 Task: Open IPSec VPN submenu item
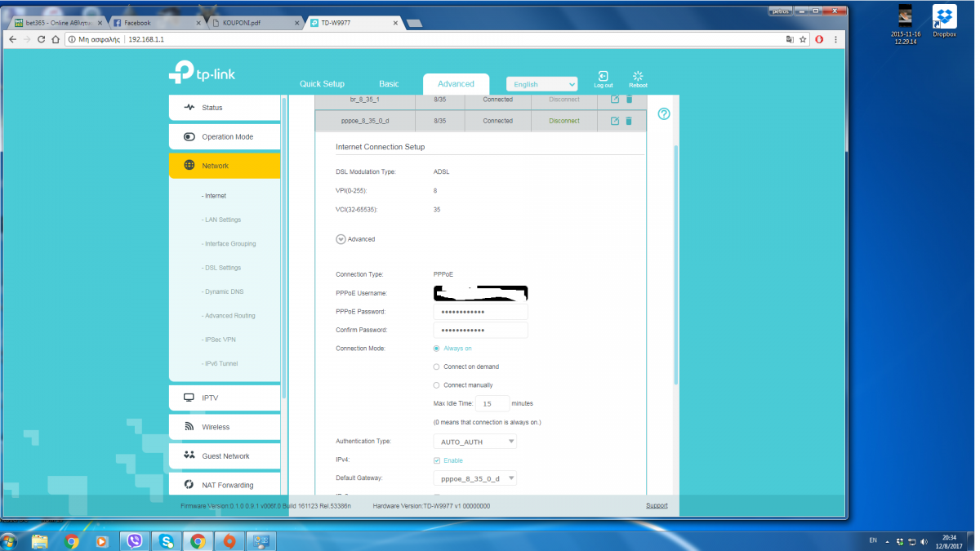pyautogui.click(x=219, y=339)
